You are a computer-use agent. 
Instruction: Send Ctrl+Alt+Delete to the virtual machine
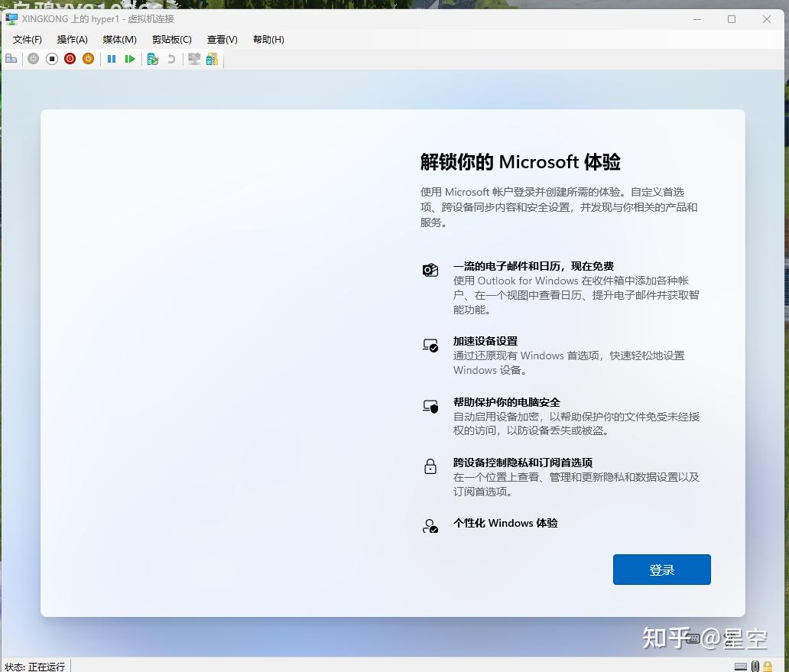(11, 59)
